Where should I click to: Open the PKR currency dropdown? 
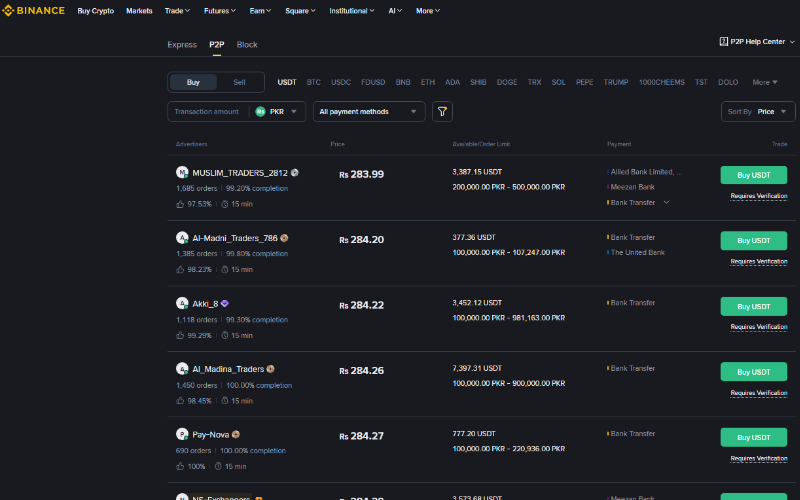[x=276, y=112]
